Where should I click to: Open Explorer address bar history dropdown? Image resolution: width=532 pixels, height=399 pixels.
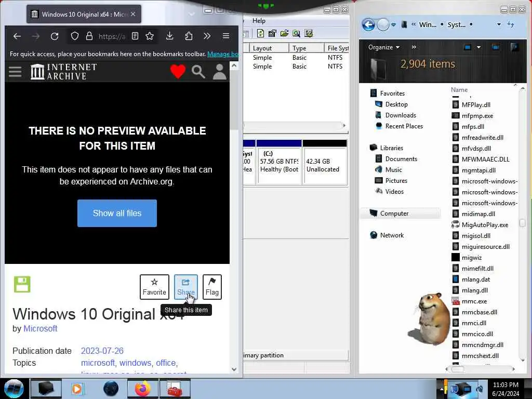(499, 24)
